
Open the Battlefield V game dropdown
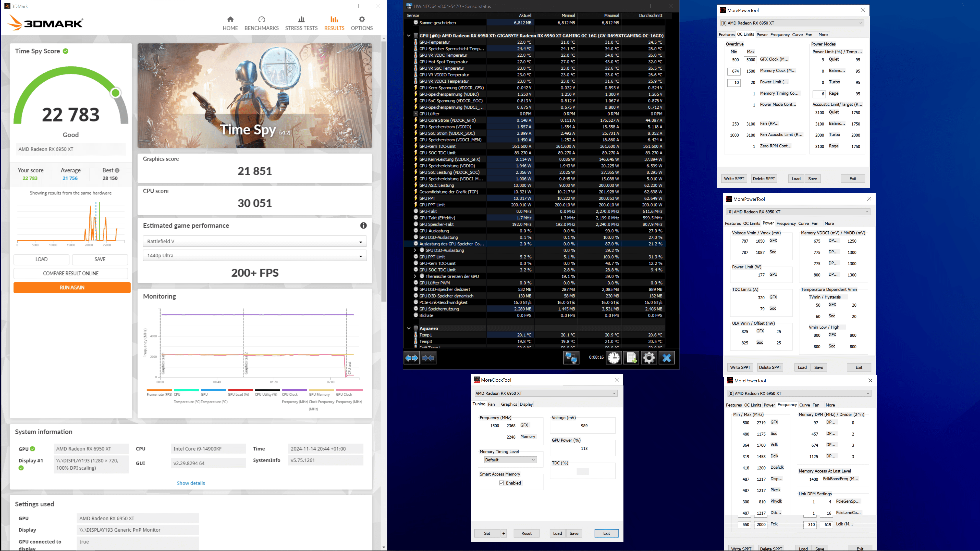click(x=254, y=242)
